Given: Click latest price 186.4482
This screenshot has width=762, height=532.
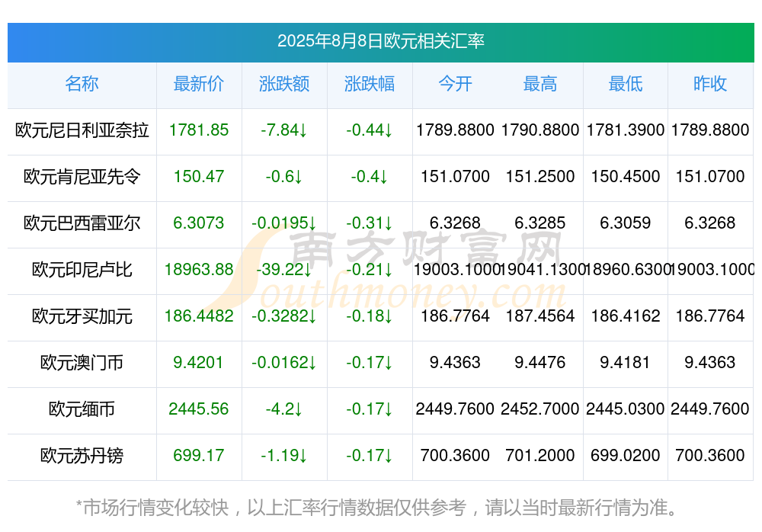Looking at the screenshot, I should [x=199, y=316].
